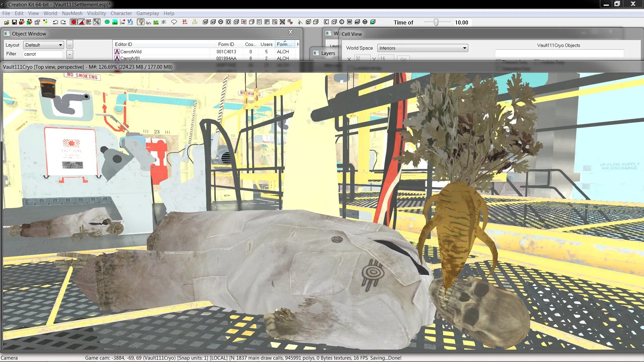Click the minus button beside Filter
644x362 pixels.
(69, 54)
